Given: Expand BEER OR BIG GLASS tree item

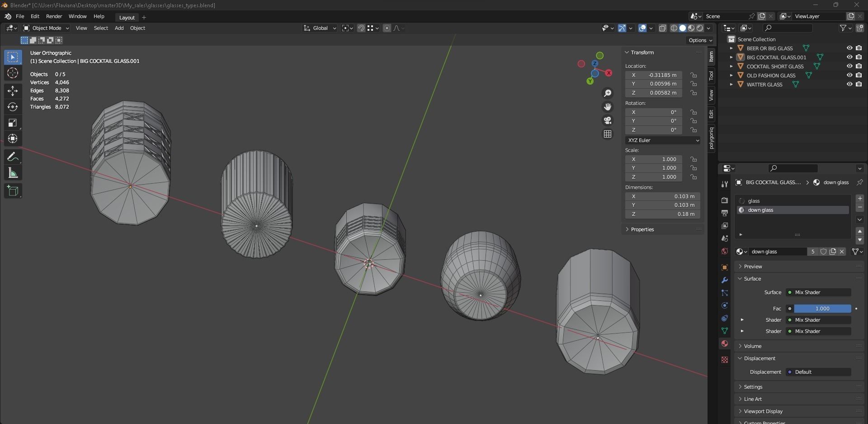Looking at the screenshot, I should pyautogui.click(x=731, y=48).
